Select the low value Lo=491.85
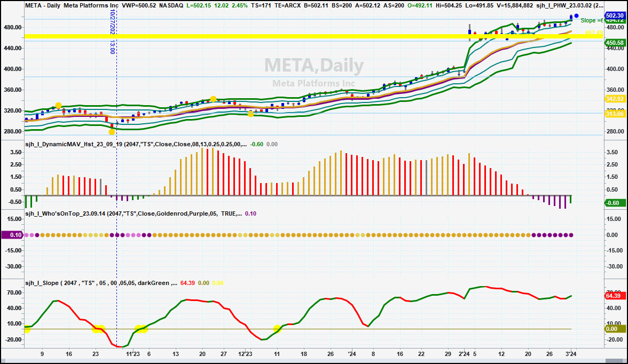Image resolution: width=628 pixels, height=364 pixels. (x=478, y=6)
